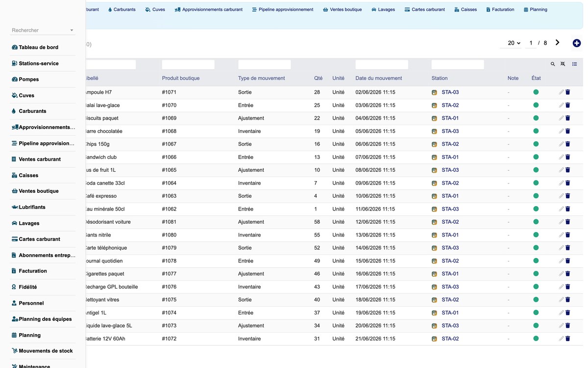Click green status dot on Sandwich club row
This screenshot has width=588, height=368.
[x=536, y=157]
